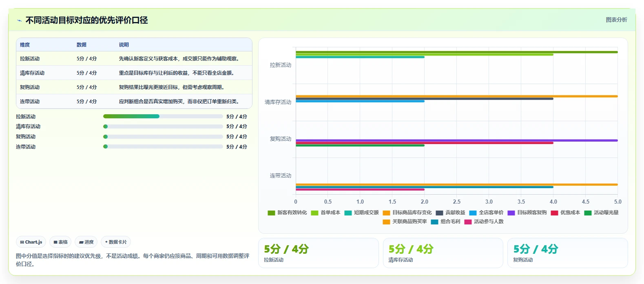The width and height of the screenshot is (644, 284).
Task: Click the blue icon beside the panel title
Action: point(19,20)
